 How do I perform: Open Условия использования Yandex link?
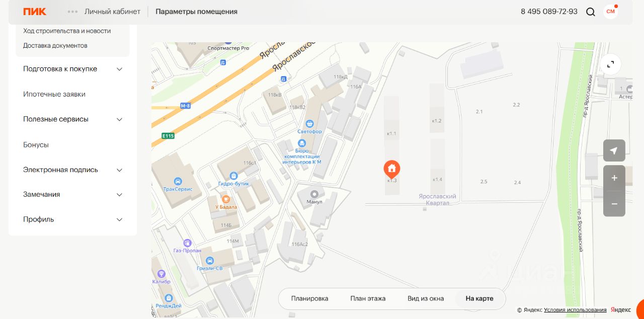[x=575, y=310]
